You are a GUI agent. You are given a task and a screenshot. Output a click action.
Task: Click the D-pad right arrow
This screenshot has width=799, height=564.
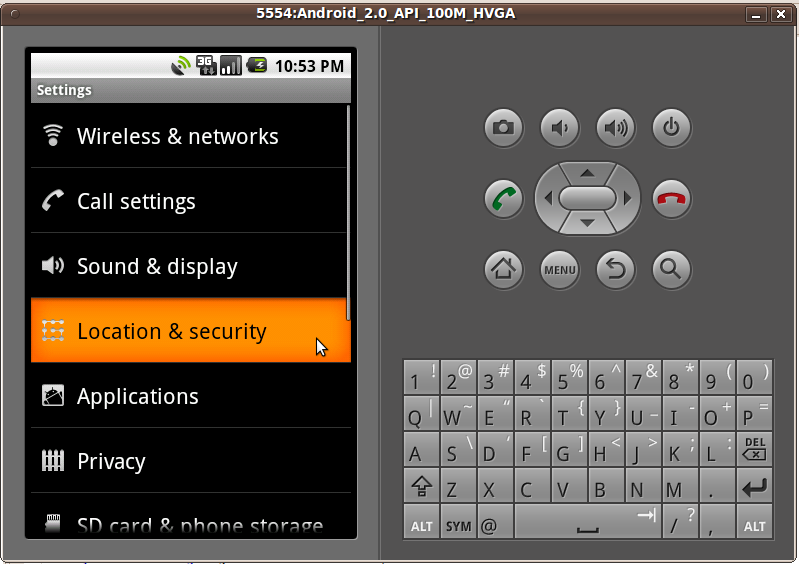(x=627, y=198)
